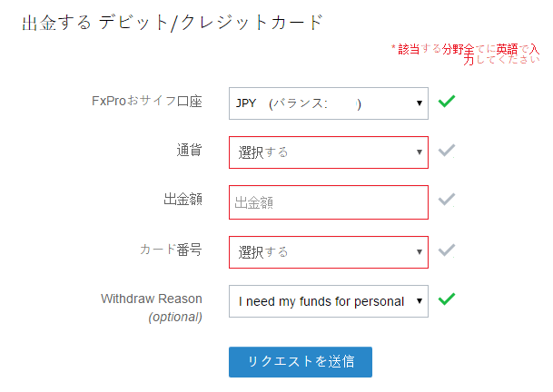Submit with リクエストを送信 button
This screenshot has width=553, height=392.
301,362
